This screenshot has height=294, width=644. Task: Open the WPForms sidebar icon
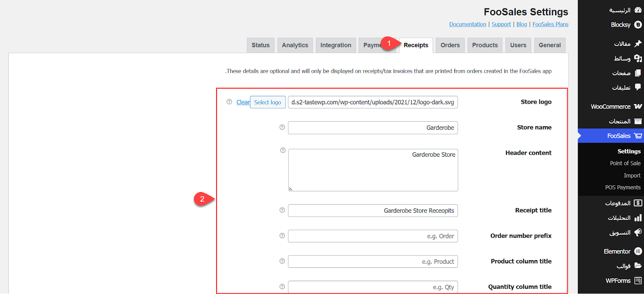click(638, 281)
